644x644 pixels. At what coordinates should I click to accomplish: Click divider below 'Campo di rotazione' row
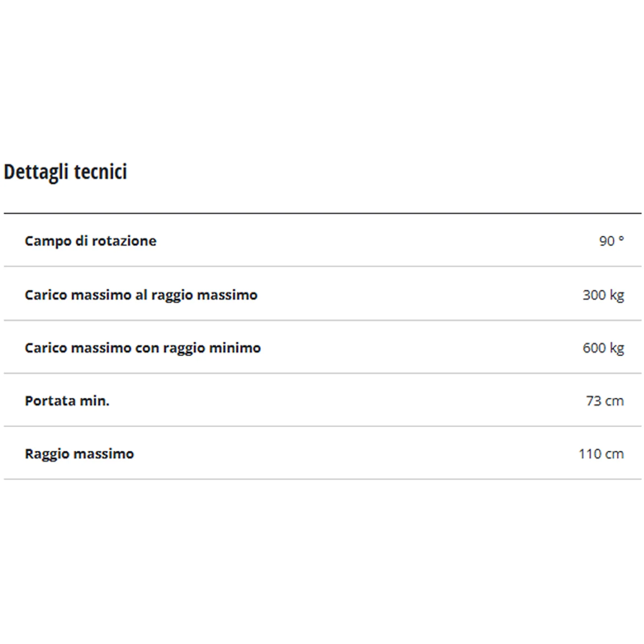(322, 266)
